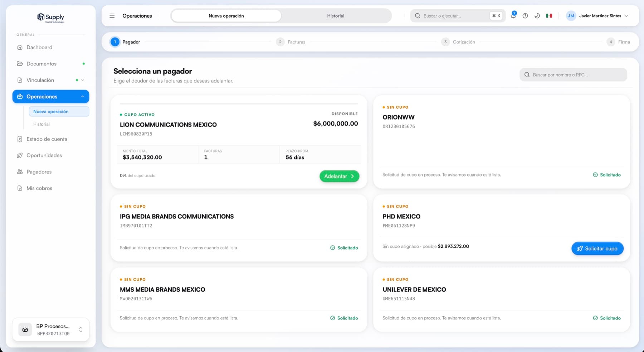
Task: Click the magnifier icon in payer search
Action: [527, 75]
